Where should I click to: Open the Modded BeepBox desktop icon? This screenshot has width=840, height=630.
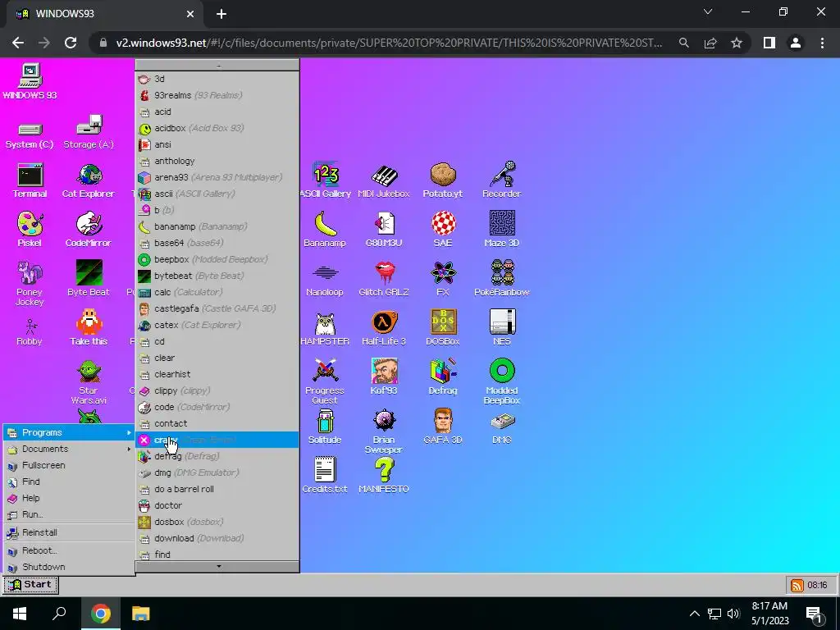(502, 382)
